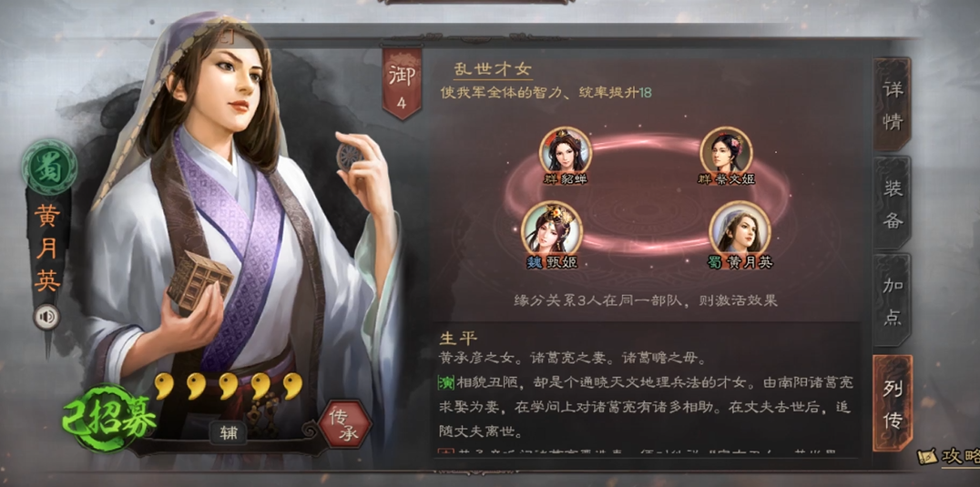The height and width of the screenshot is (487, 980).
Task: Select 甄姬 portrait in the bond circle
Action: click(x=552, y=228)
